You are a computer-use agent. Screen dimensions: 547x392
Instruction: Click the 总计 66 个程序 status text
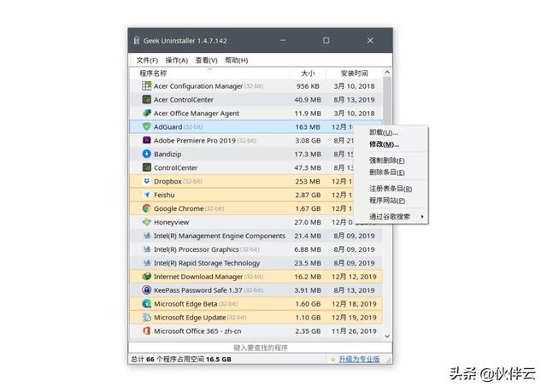tap(181, 359)
